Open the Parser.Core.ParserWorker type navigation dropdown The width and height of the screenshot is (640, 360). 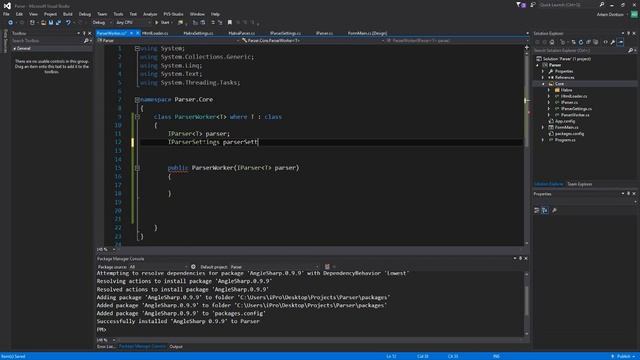point(312,41)
